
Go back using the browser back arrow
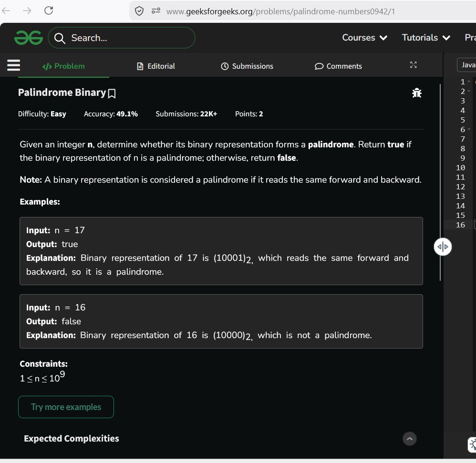[x=6, y=11]
